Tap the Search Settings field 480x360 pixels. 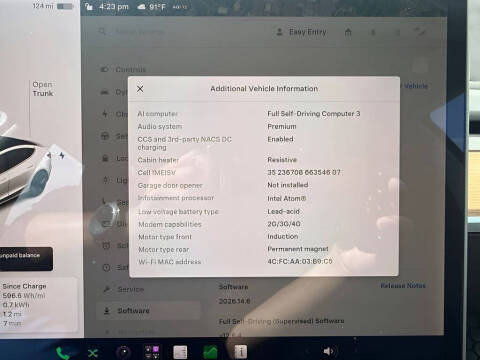(140, 32)
